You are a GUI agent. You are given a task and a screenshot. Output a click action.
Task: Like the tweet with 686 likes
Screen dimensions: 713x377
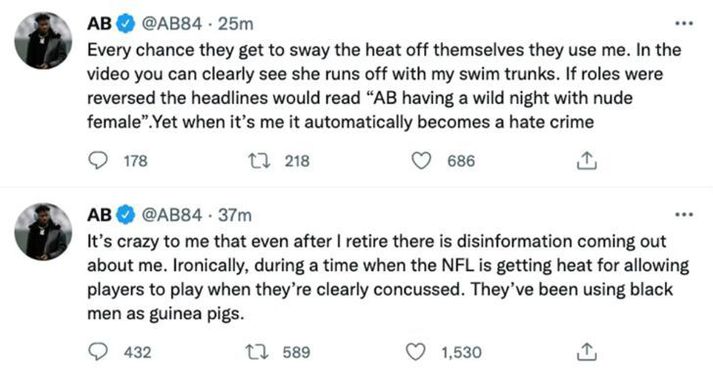pyautogui.click(x=421, y=161)
